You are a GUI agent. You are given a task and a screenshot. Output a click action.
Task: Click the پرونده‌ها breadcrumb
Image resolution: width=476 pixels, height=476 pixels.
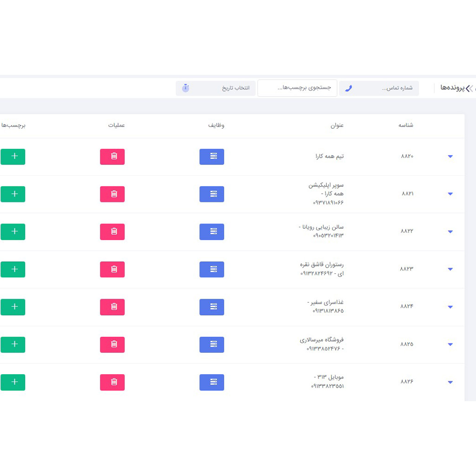[452, 88]
